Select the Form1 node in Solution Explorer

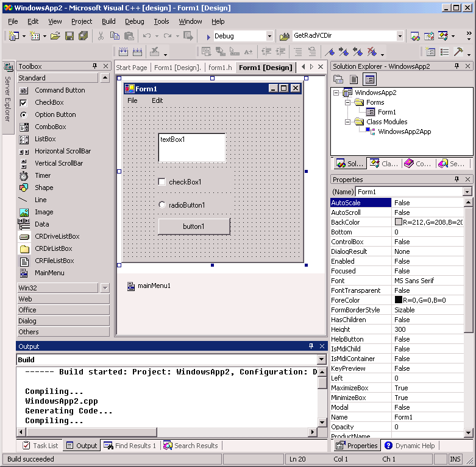[x=386, y=112]
